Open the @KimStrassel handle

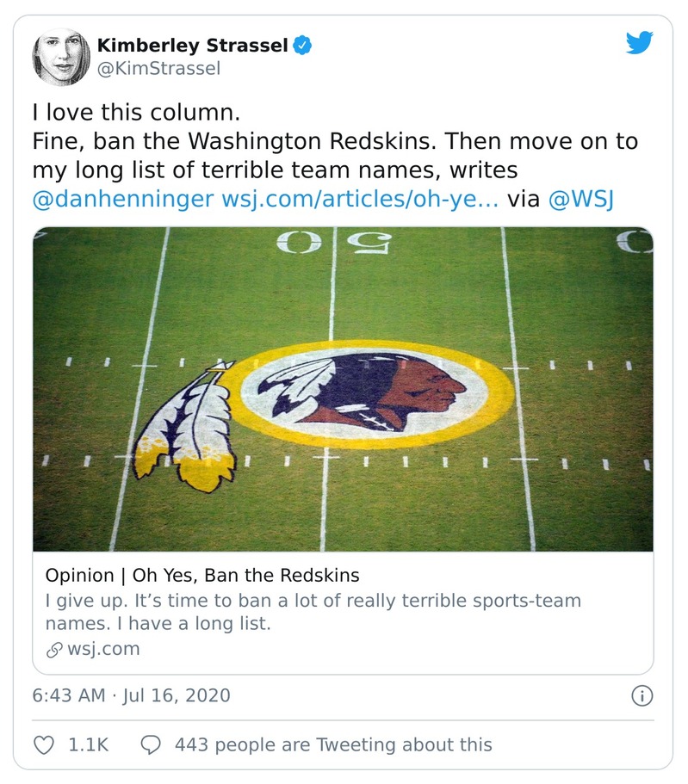[159, 68]
